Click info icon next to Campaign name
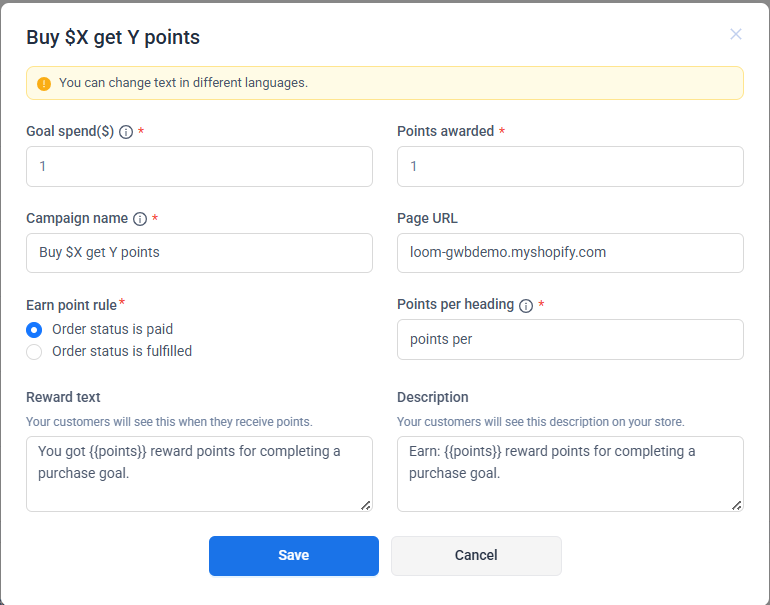This screenshot has width=770, height=605. tap(140, 219)
